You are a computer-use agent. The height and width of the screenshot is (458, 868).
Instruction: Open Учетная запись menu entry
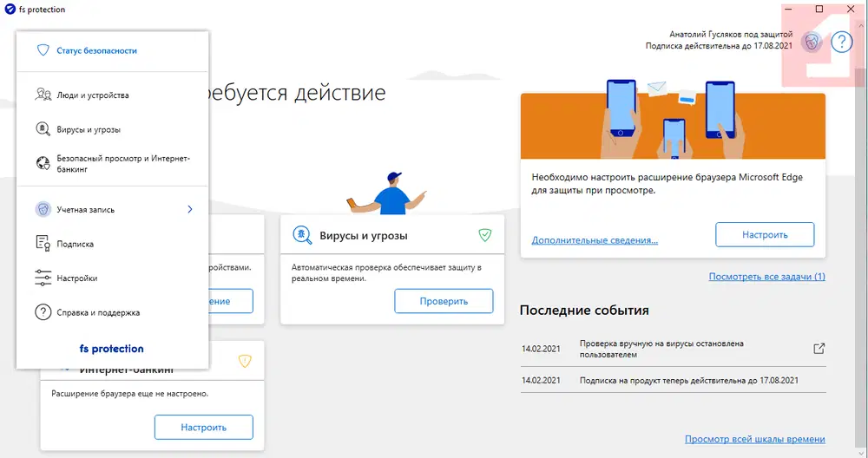pyautogui.click(x=112, y=210)
